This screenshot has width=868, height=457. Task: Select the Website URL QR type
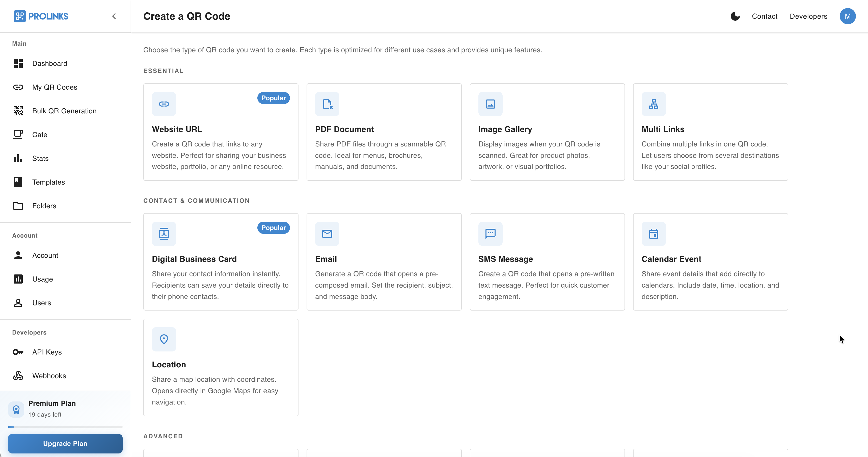(221, 132)
